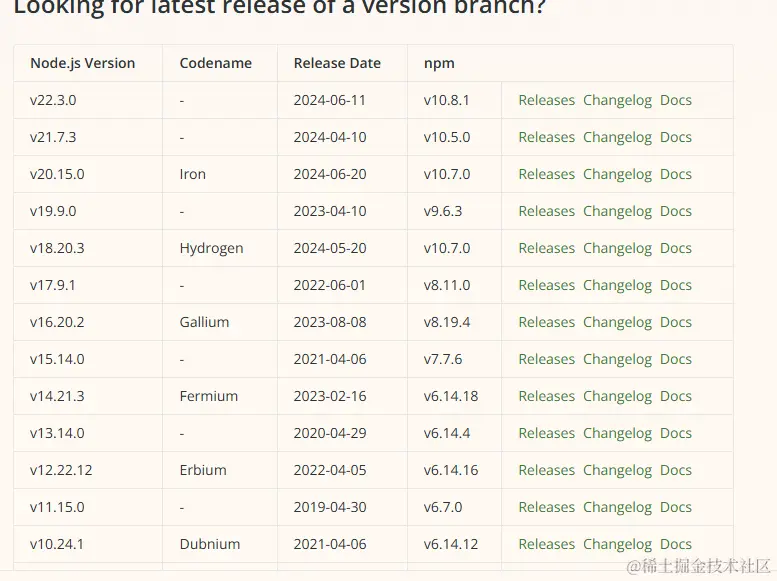Open Changelog link for v19.9.0
The height and width of the screenshot is (581, 777).
click(617, 211)
